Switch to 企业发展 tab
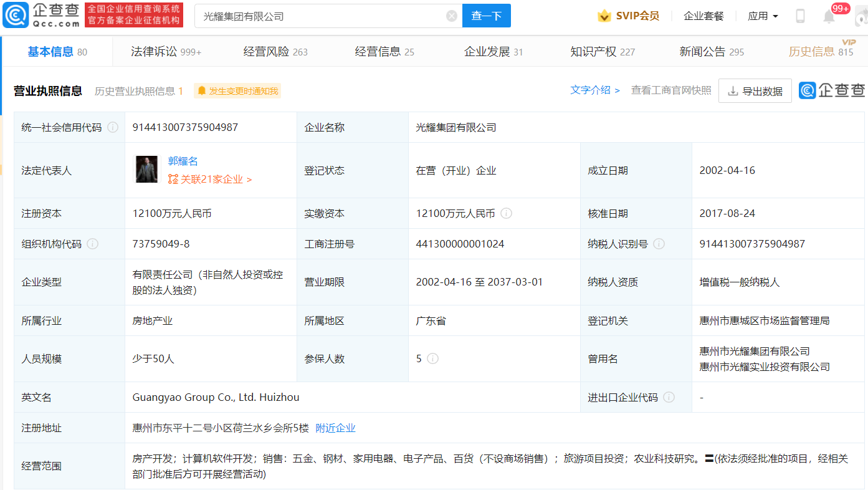 [494, 52]
